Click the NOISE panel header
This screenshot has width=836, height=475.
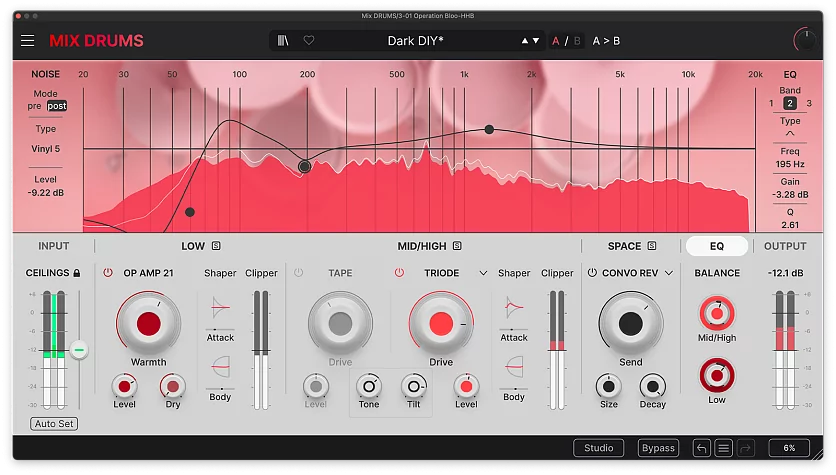(45, 74)
